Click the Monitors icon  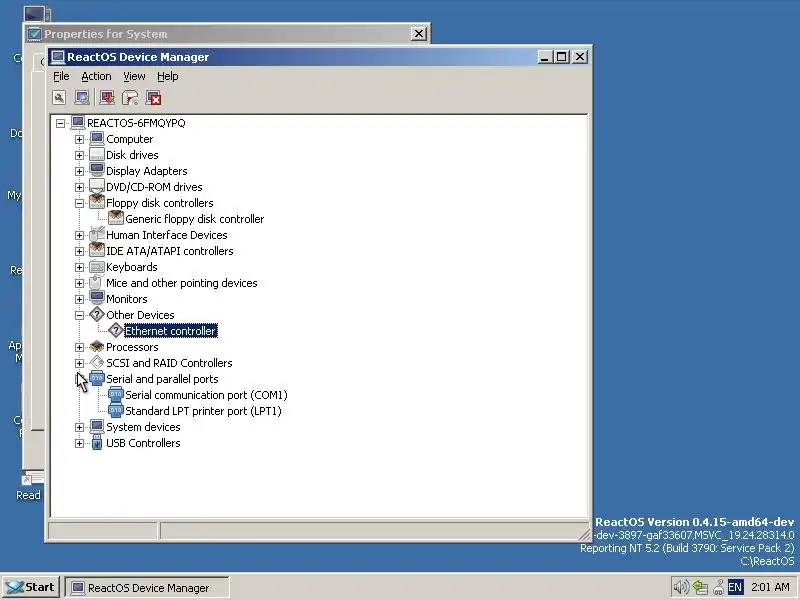point(96,298)
